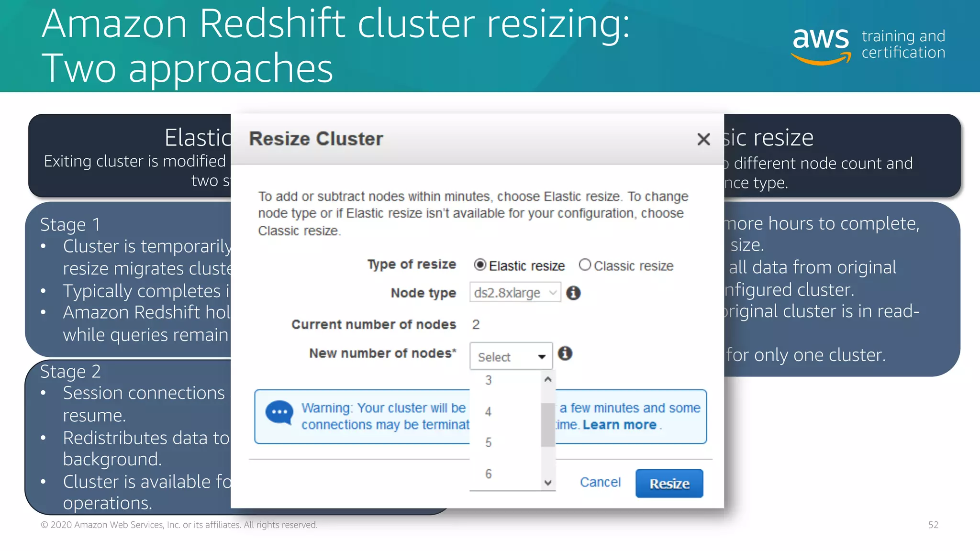Select the Classic resize radio button
The height and width of the screenshot is (551, 980).
click(585, 264)
